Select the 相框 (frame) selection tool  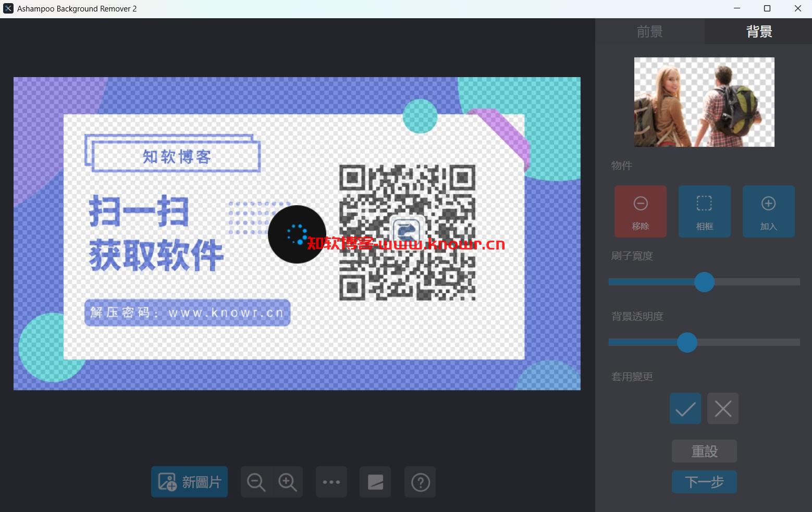click(704, 211)
